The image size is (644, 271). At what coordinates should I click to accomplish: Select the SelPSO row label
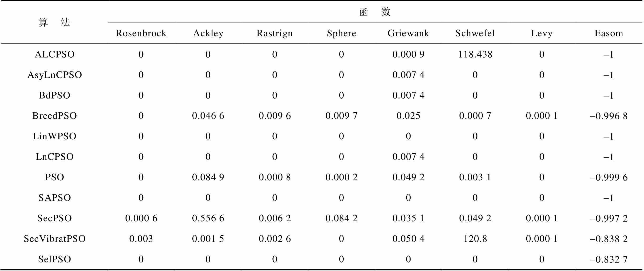55,259
